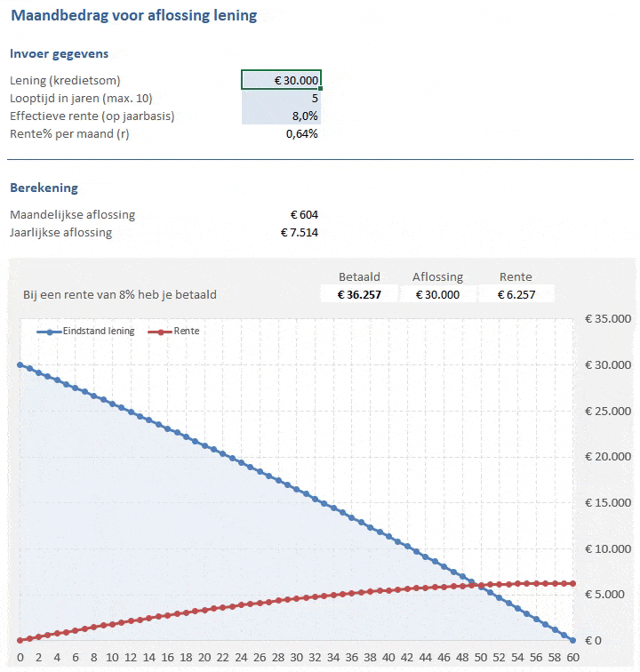This screenshot has width=640, height=672.
Task: Click the Looptijd in jaren (max. 10) label
Action: pos(81,98)
